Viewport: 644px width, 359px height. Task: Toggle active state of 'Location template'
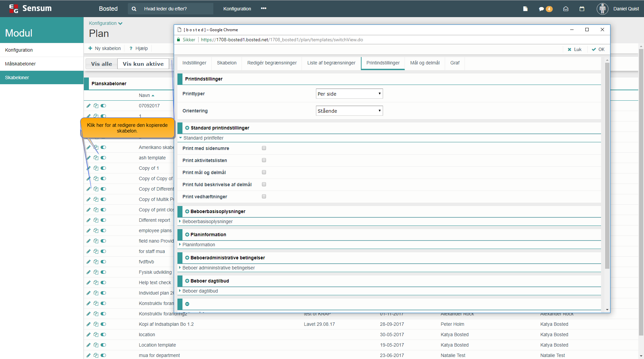coord(103,345)
